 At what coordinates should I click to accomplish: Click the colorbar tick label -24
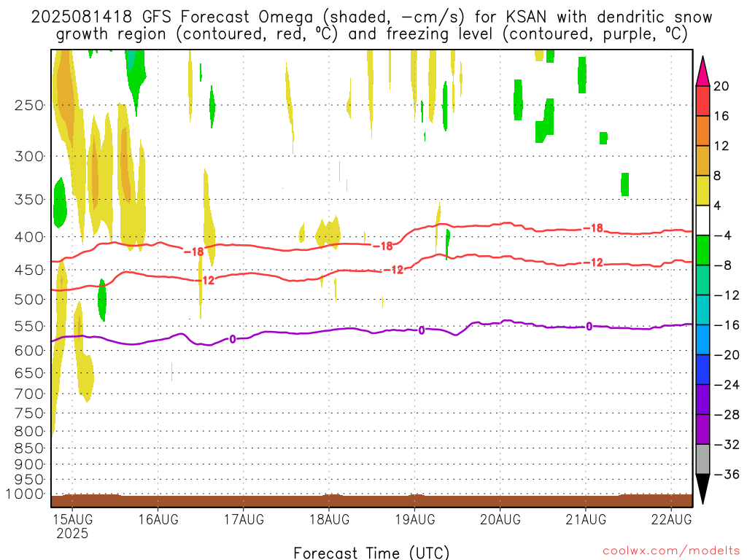click(727, 384)
